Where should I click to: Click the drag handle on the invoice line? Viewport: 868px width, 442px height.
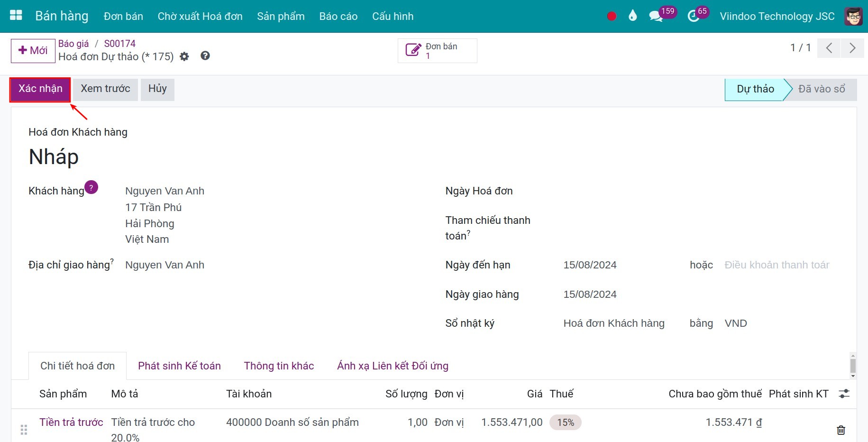24,429
